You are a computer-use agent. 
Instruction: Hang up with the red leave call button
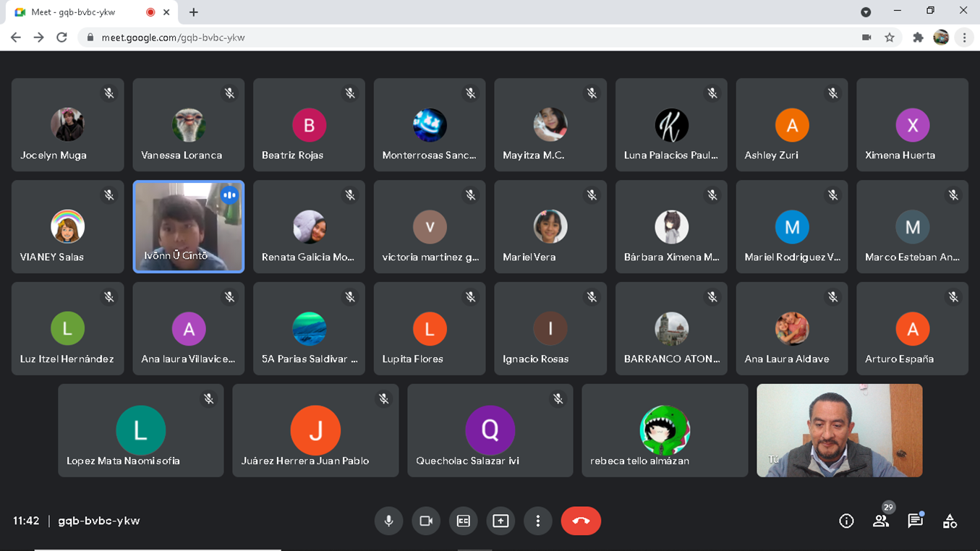[x=581, y=521]
